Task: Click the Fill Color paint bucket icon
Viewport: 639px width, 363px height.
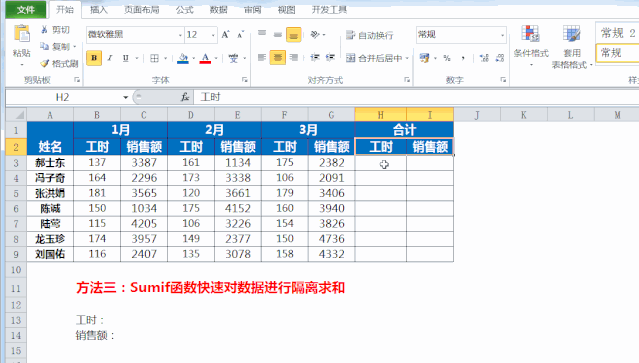Action: pyautogui.click(x=183, y=58)
